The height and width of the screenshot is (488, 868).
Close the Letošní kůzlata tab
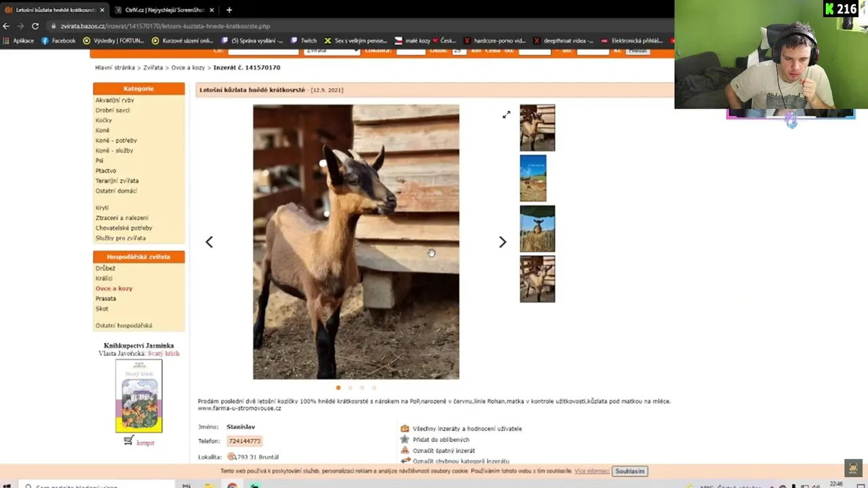(102, 10)
